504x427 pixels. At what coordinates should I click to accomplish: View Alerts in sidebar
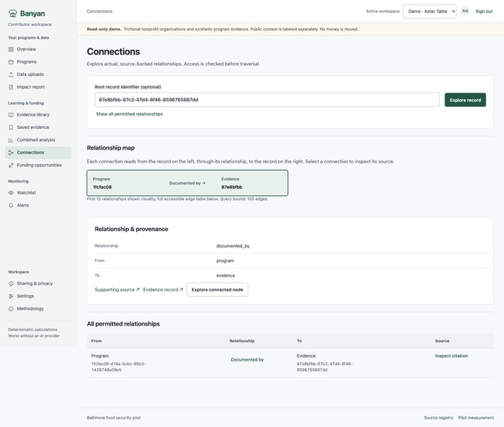38,206
